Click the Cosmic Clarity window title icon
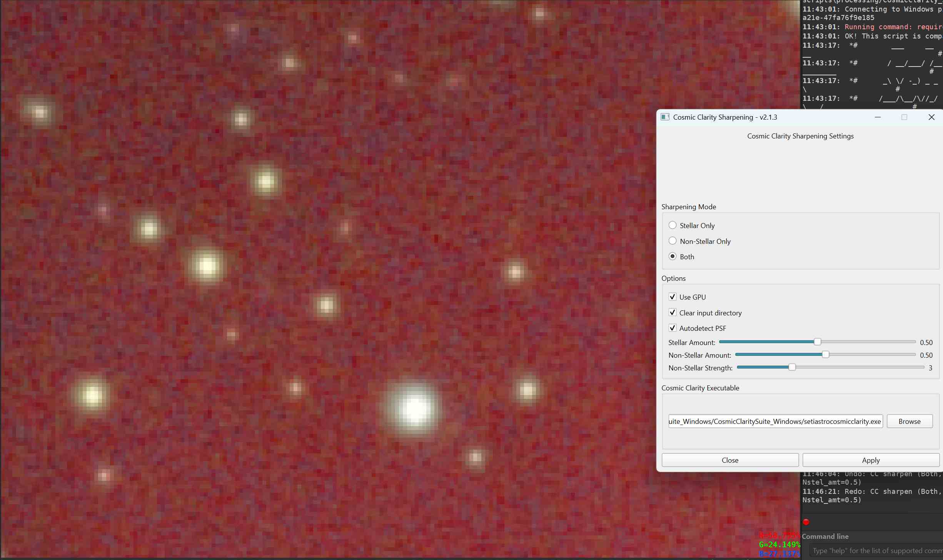The width and height of the screenshot is (943, 560). 665,117
